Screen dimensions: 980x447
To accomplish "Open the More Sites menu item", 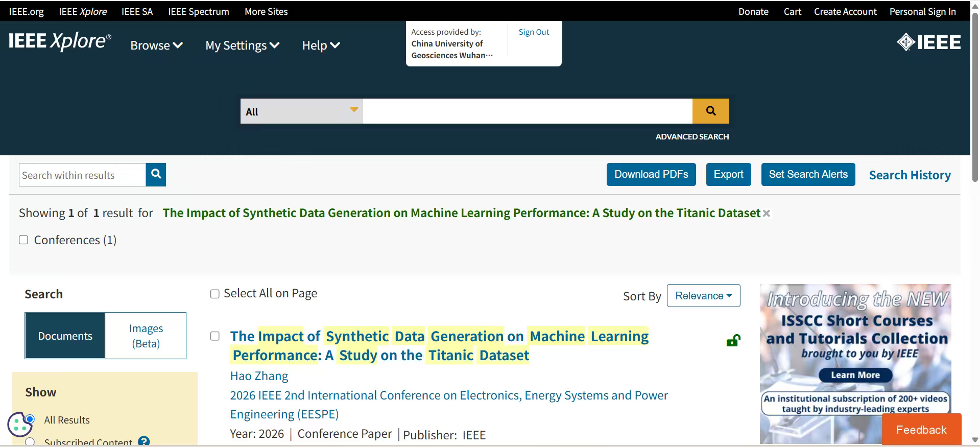I will [266, 11].
